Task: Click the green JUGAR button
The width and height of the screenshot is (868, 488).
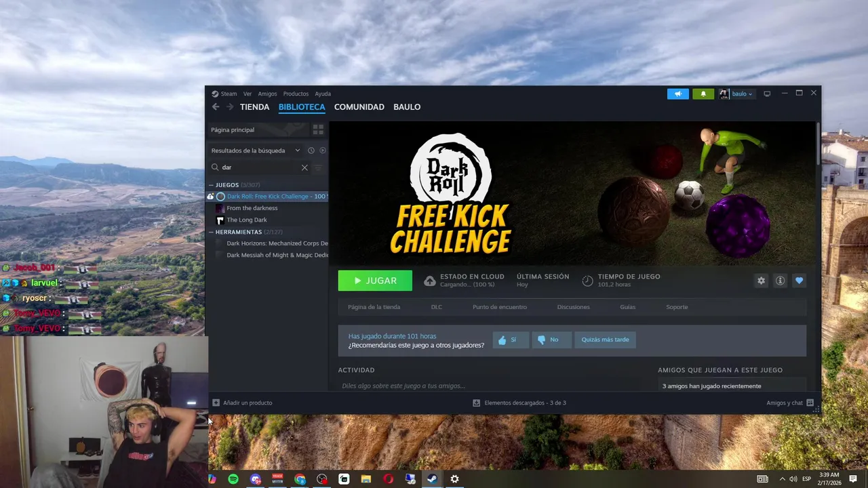Action: (x=375, y=281)
